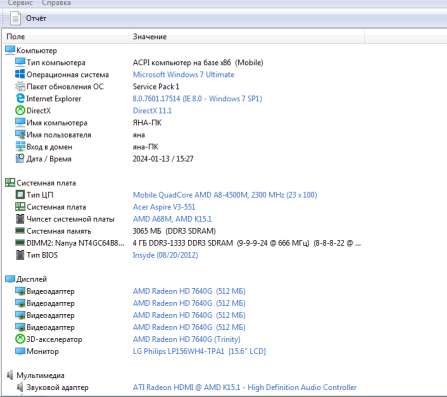Click the Компьютер section icon

click(10, 50)
